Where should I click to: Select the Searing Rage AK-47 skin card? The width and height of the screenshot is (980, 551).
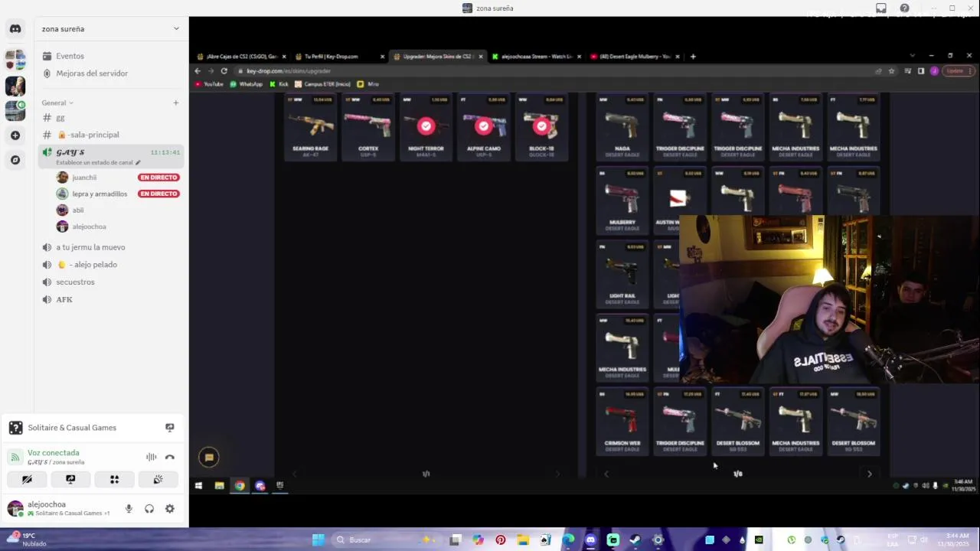pos(310,127)
